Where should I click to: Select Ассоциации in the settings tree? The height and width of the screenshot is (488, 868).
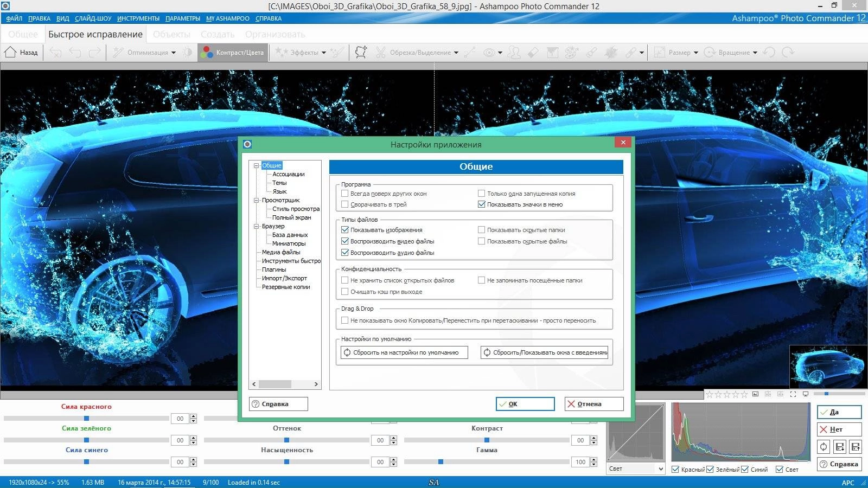click(x=288, y=174)
